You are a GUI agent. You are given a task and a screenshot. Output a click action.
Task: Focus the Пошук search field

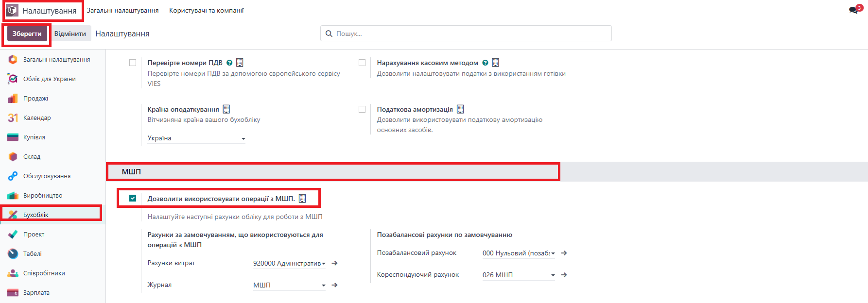pyautogui.click(x=466, y=34)
